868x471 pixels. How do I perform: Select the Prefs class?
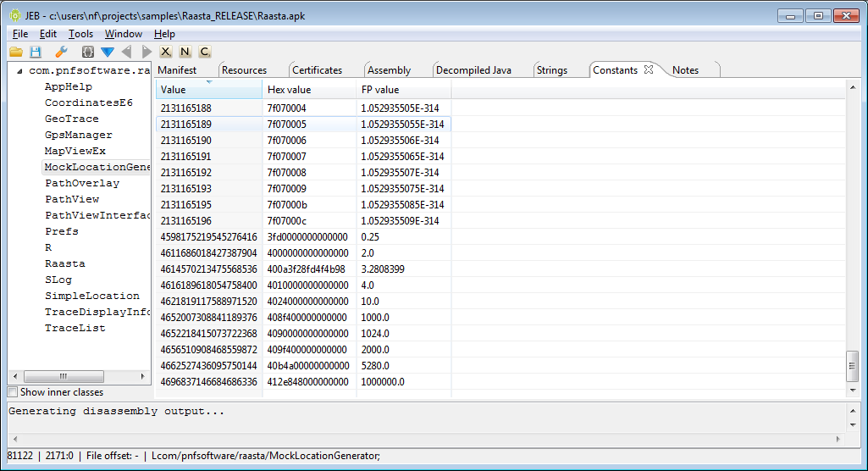[x=62, y=230]
